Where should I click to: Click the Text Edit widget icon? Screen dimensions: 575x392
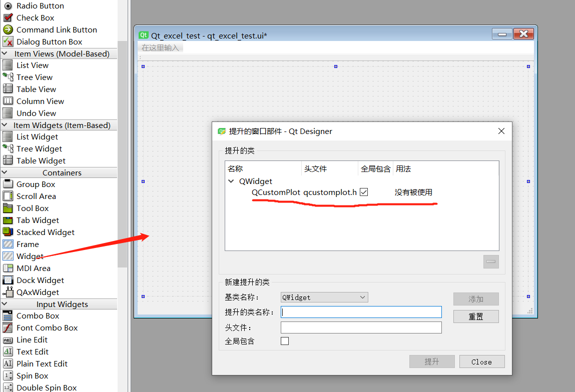8,351
